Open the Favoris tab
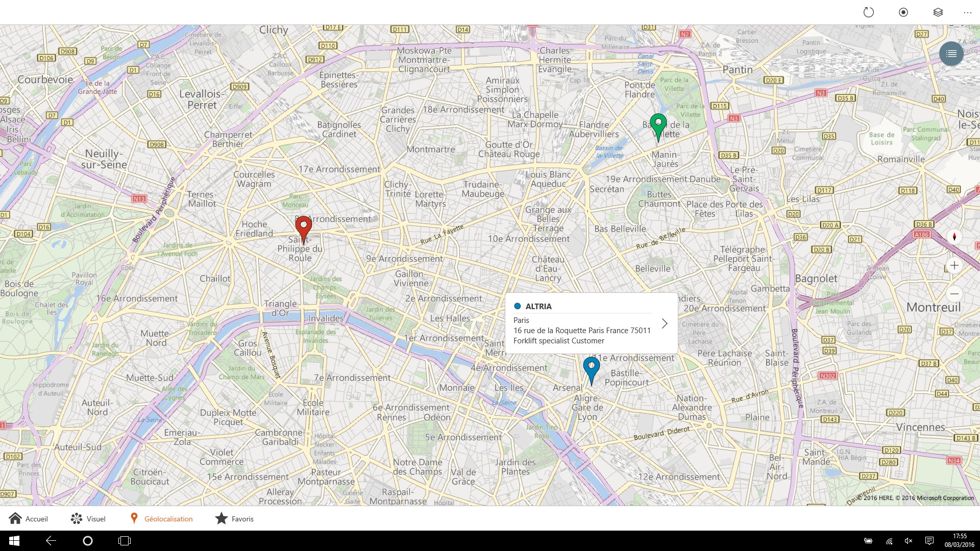The width and height of the screenshot is (980, 551). click(x=234, y=519)
